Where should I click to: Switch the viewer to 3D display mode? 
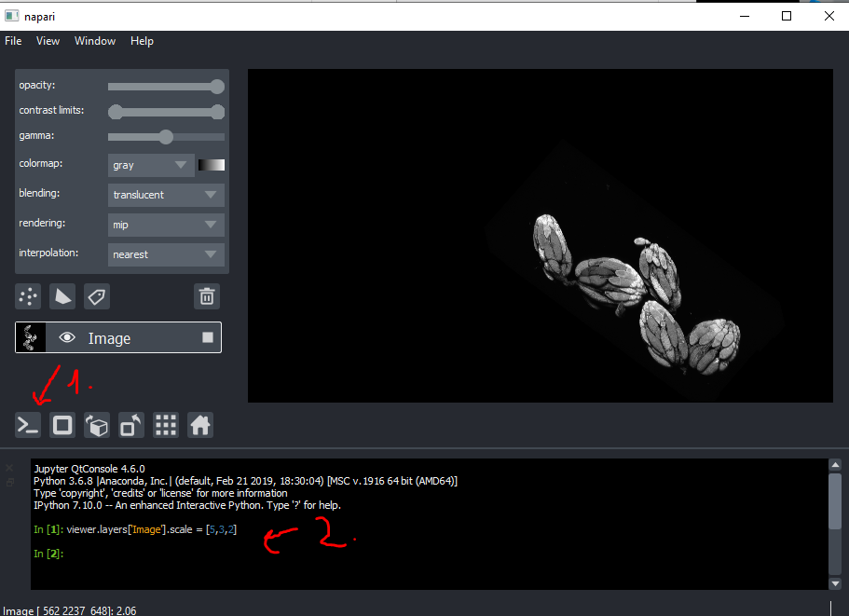click(x=62, y=425)
